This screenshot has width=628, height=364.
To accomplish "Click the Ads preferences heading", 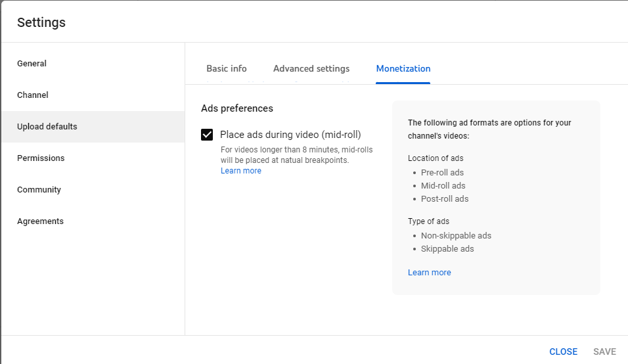I will 237,108.
